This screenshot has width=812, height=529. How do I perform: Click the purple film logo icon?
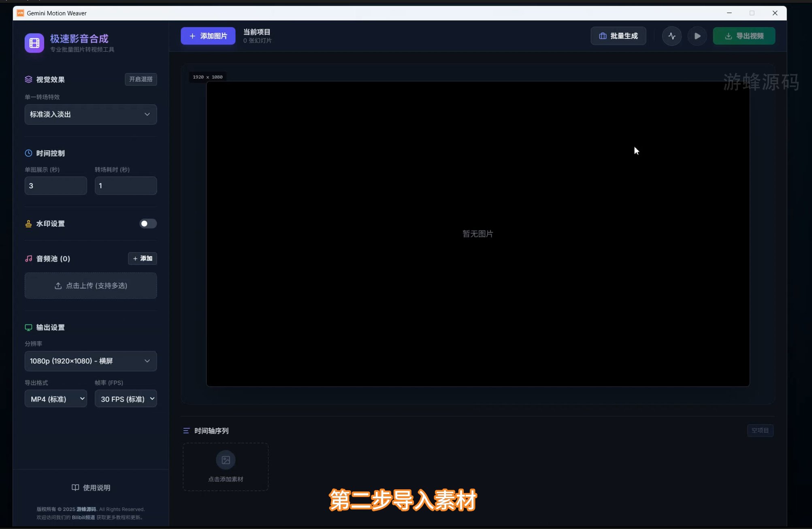34,43
